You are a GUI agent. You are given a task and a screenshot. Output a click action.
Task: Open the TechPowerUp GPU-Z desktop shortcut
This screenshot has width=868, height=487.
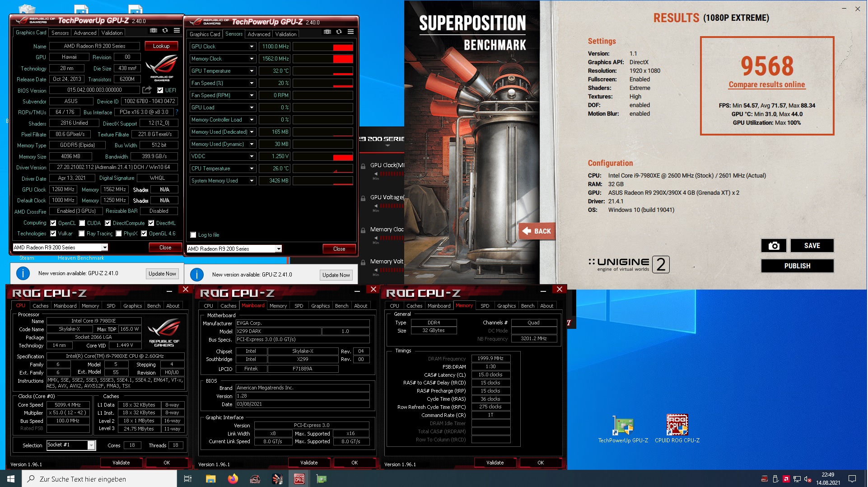pos(623,429)
